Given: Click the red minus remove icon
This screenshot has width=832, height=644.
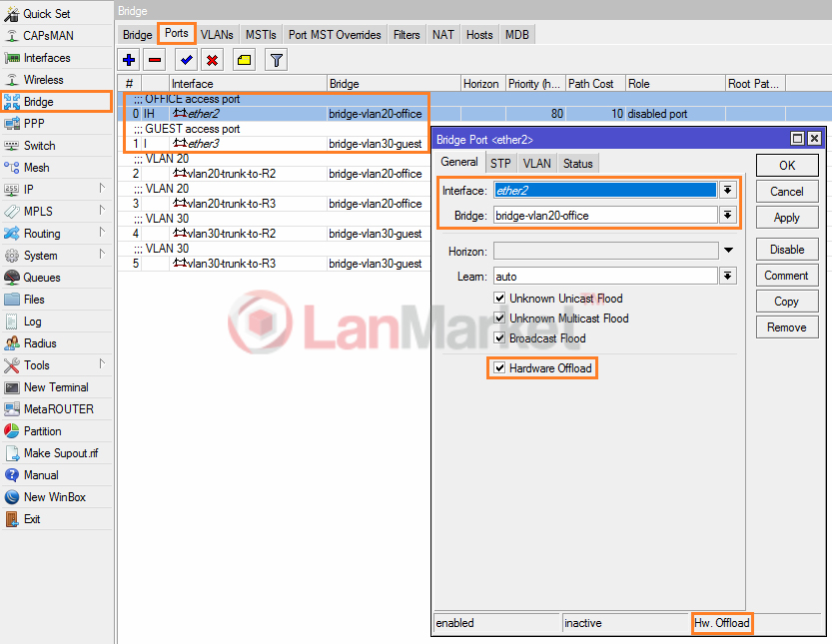Looking at the screenshot, I should [x=155, y=61].
